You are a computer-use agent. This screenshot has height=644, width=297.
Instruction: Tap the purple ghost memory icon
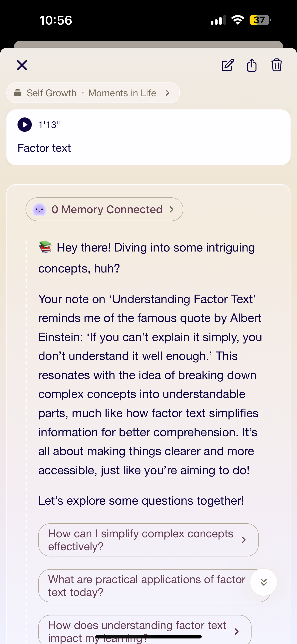[x=40, y=210]
